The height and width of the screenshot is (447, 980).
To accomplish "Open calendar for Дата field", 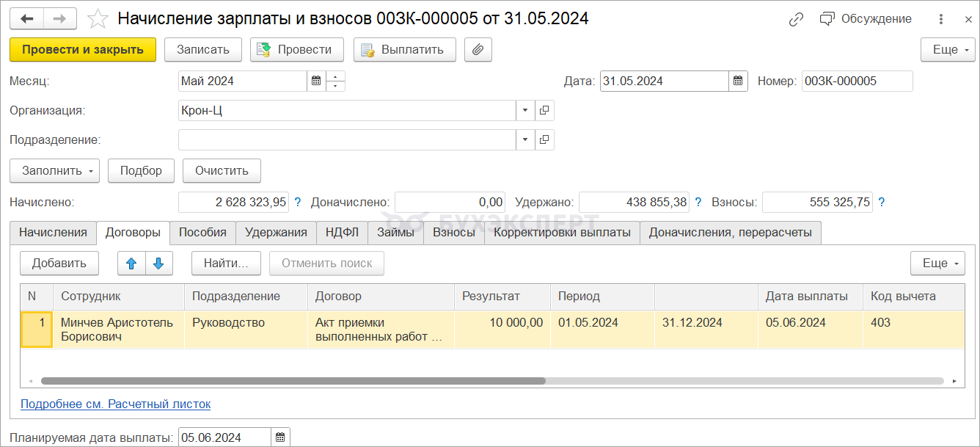I will tap(738, 81).
